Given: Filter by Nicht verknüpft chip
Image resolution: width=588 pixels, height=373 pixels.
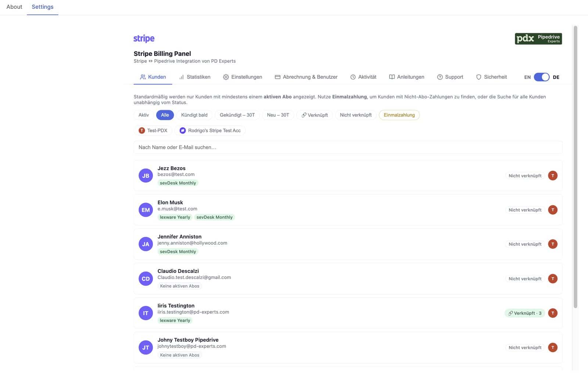Looking at the screenshot, I should [356, 115].
